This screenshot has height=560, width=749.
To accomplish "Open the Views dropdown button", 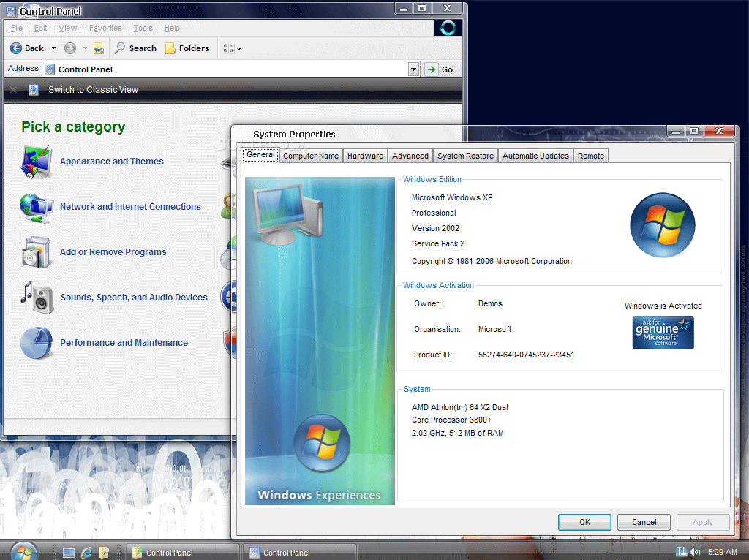I will point(232,48).
